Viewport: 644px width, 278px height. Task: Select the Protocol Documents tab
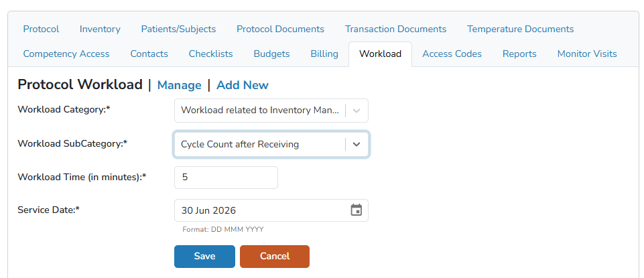pos(281,29)
